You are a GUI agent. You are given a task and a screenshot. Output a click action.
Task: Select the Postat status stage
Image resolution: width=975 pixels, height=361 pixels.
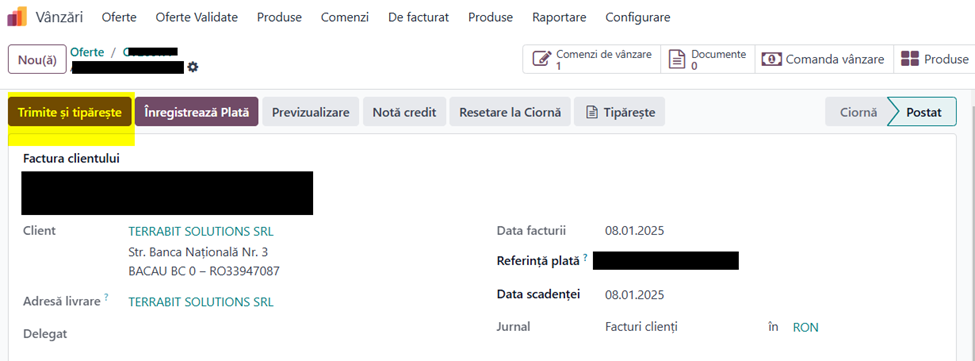[923, 112]
